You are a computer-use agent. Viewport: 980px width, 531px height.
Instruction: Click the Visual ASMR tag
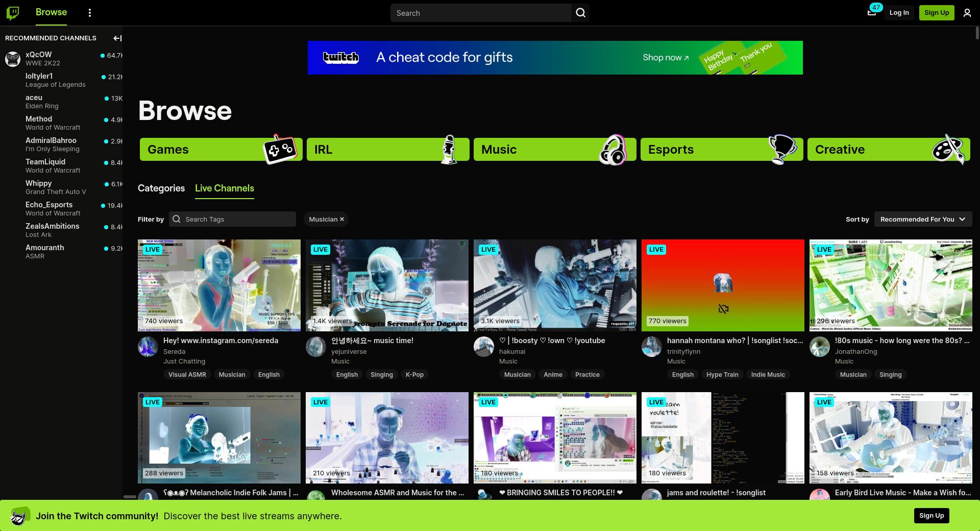pyautogui.click(x=187, y=374)
